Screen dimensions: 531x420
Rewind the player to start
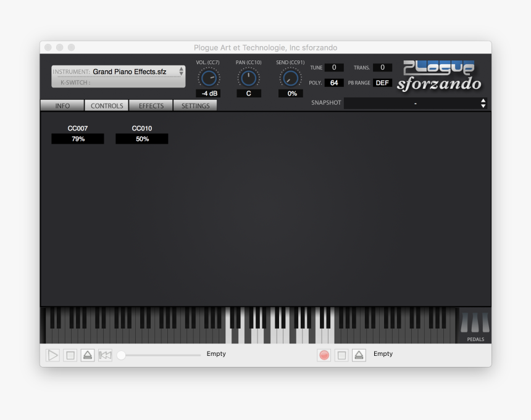click(x=105, y=355)
